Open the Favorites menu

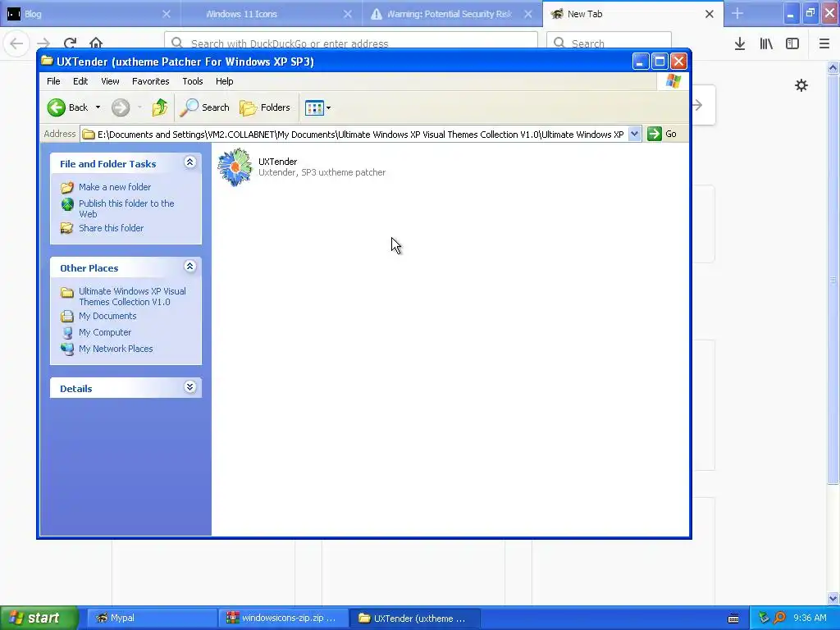pos(151,81)
